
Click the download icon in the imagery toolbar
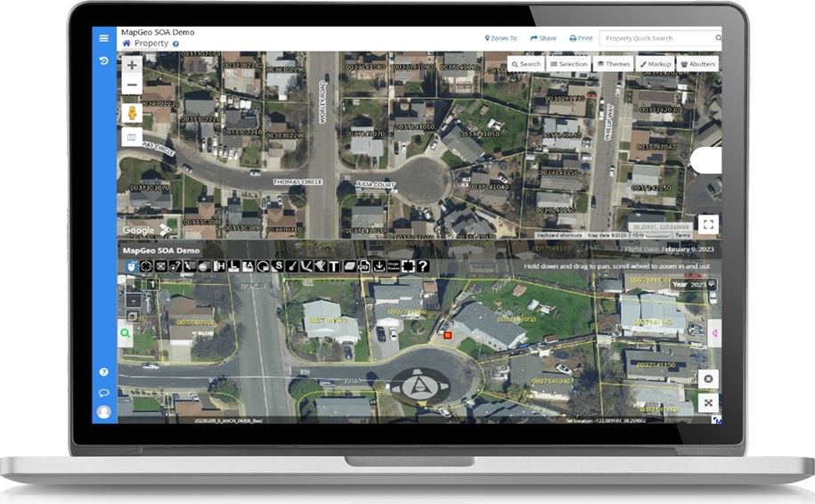coord(379,266)
